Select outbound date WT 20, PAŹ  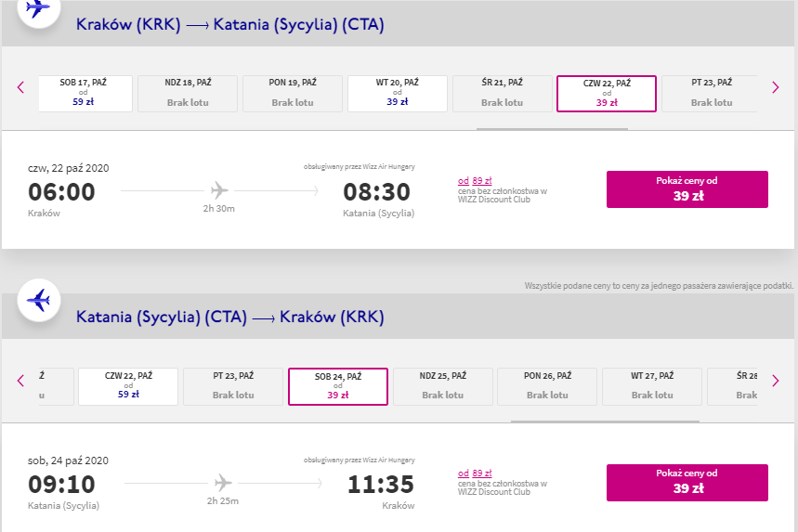[398, 94]
